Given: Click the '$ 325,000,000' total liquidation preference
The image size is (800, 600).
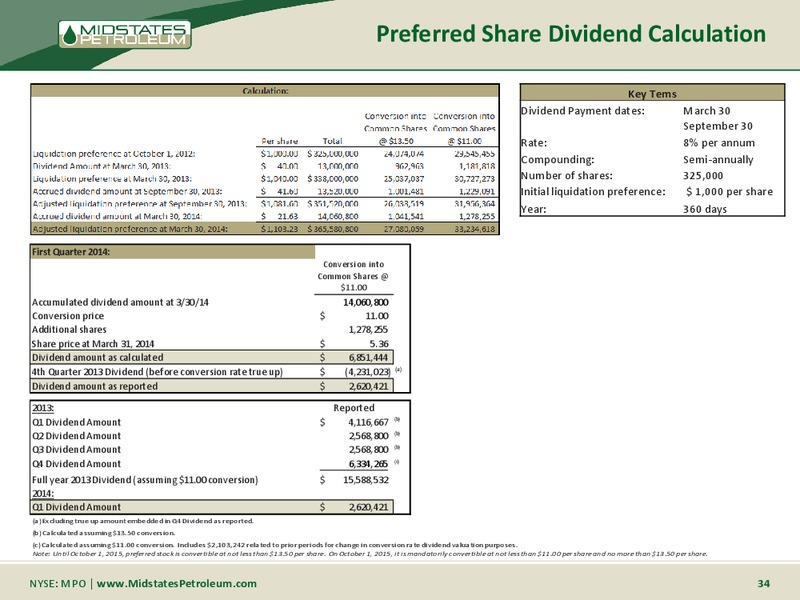Looking at the screenshot, I should 333,154.
